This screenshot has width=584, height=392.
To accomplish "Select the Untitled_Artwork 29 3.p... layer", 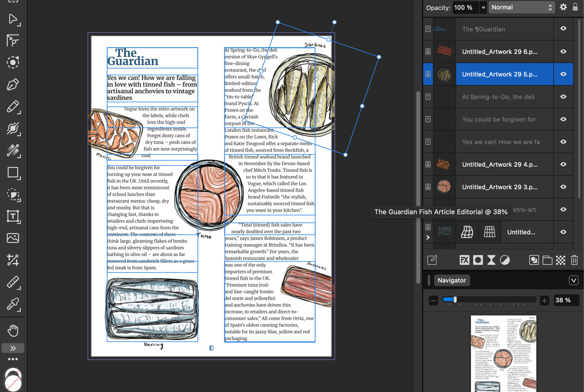I will point(500,187).
